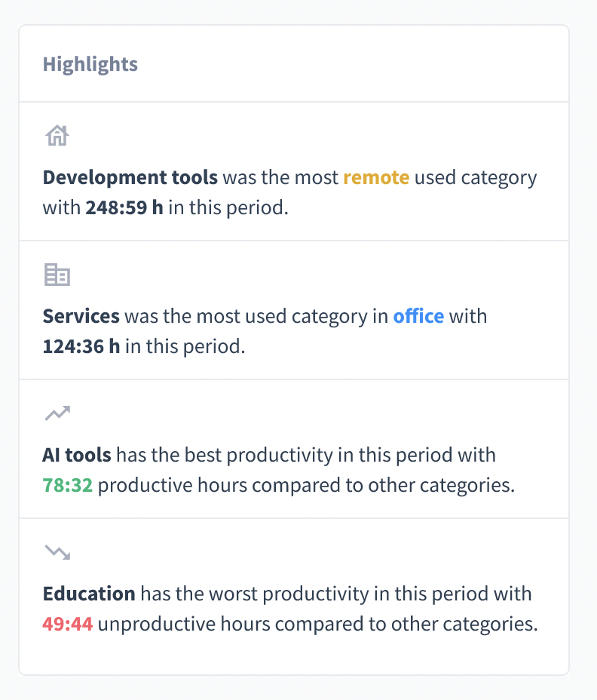Click the downward trending arrow icon
Image resolution: width=597 pixels, height=700 pixels.
click(57, 552)
